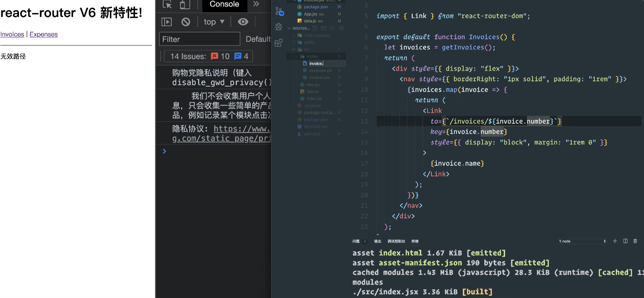Show more DevTools tabs with double chevron
Screen dimensions: 644x298
pos(256,4)
